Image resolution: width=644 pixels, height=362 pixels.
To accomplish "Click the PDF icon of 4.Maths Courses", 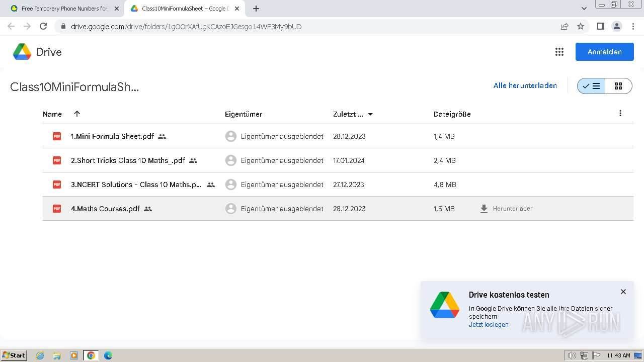I will click(57, 209).
